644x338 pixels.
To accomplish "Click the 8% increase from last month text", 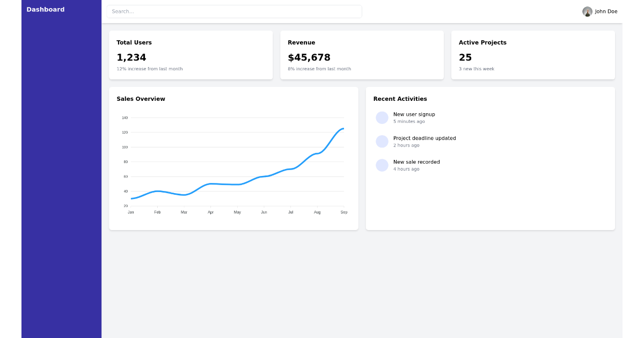I will pyautogui.click(x=320, y=69).
